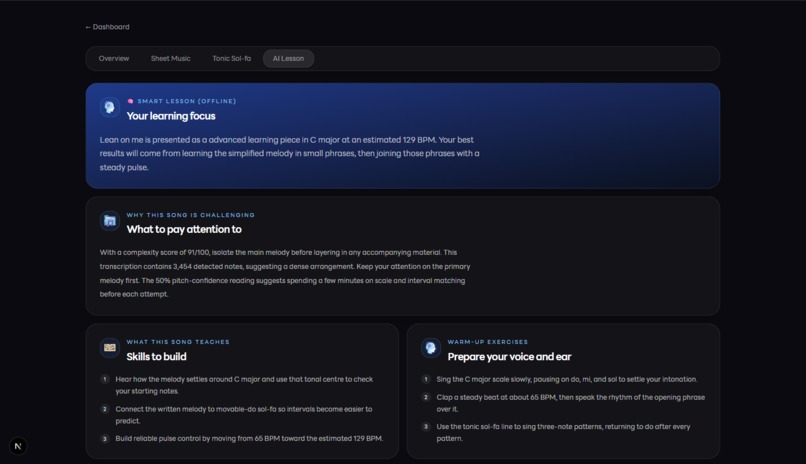
Task: Select the AI Lesson tab
Action: click(x=288, y=59)
